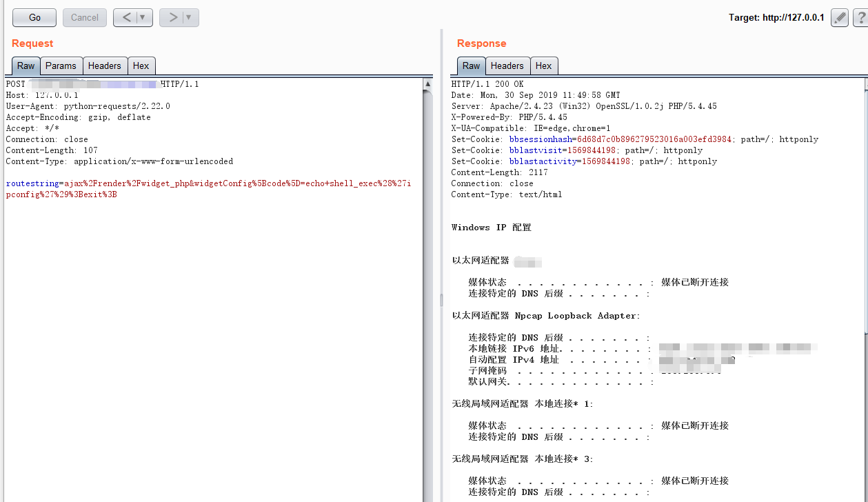Click the Go button to send request

point(34,18)
